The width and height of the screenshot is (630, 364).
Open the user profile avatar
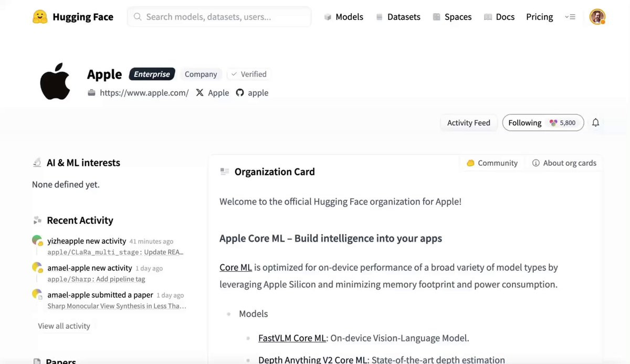coord(597,17)
